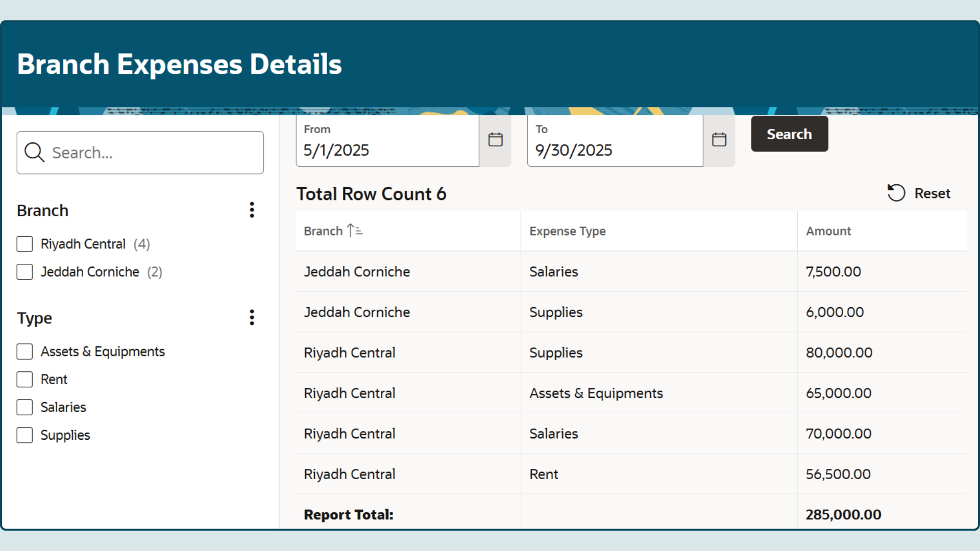Click the Reset link
Image resolution: width=980 pixels, height=551 pixels.
tap(932, 193)
